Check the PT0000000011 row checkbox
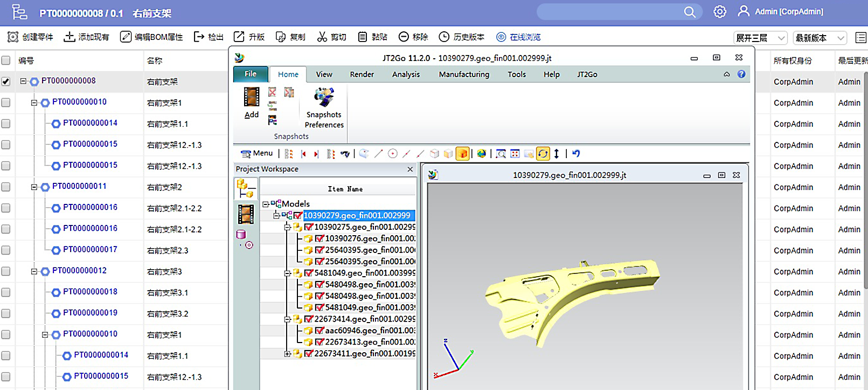Image resolution: width=868 pixels, height=390 pixels. pos(6,187)
